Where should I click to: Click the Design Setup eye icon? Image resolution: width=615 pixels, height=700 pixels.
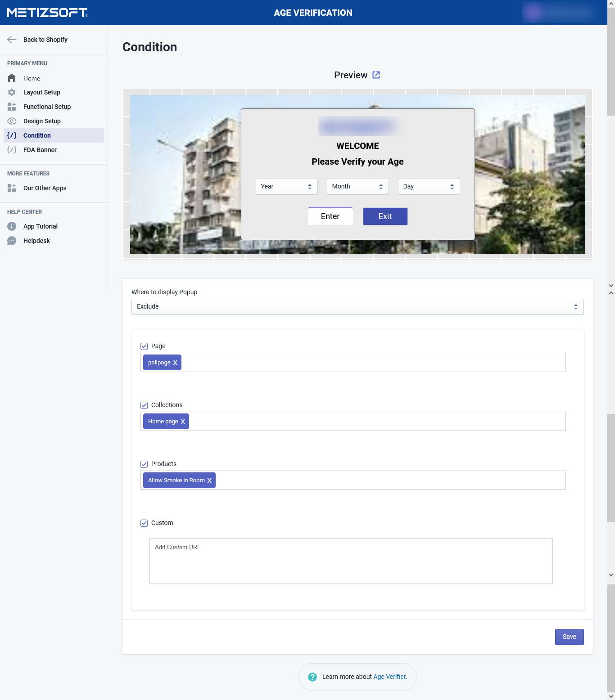(x=12, y=121)
